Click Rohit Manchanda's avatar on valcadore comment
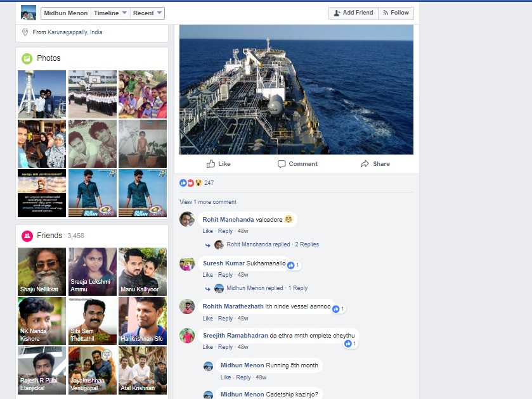This screenshot has height=399, width=532. [x=186, y=219]
